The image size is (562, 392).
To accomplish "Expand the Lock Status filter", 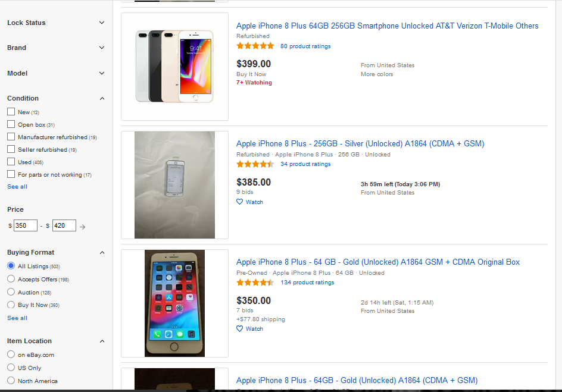I will pyautogui.click(x=102, y=23).
